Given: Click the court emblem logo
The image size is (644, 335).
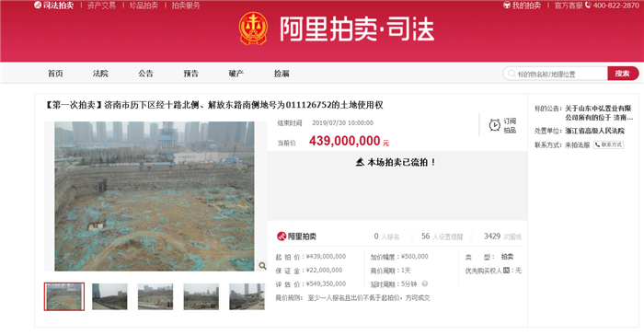Looking at the screenshot, I should point(253,29).
